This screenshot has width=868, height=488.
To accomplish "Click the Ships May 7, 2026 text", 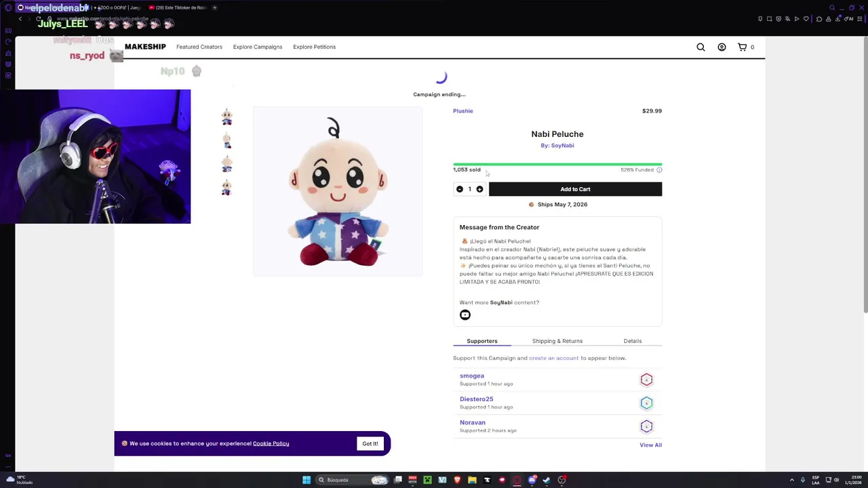I will coord(562,204).
